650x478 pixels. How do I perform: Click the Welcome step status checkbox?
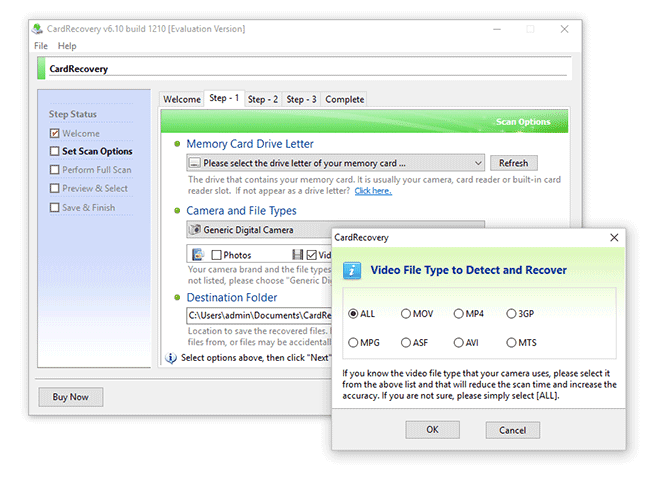(54, 133)
